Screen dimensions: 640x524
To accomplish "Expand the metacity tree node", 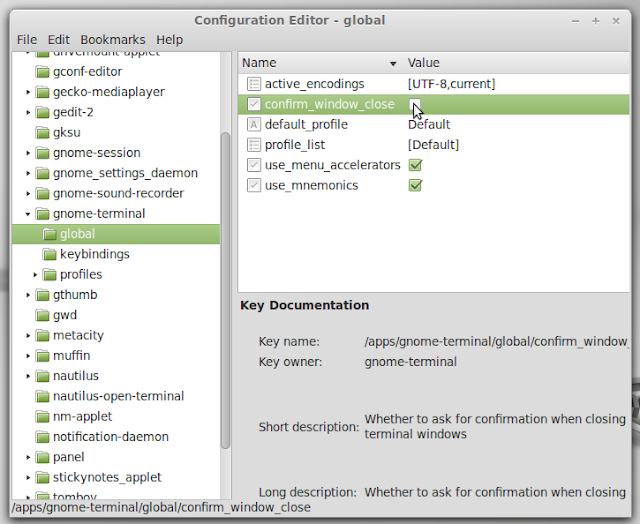I will point(28,335).
